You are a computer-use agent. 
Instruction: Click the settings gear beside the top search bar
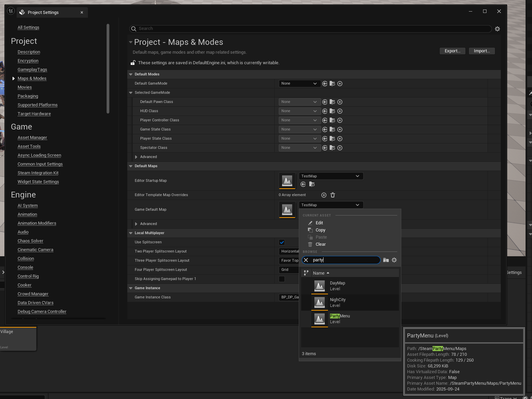497,29
